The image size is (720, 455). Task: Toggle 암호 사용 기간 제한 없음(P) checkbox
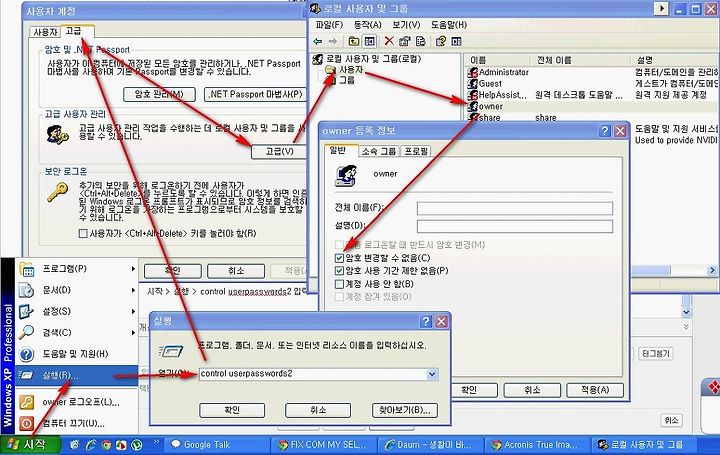[x=339, y=271]
